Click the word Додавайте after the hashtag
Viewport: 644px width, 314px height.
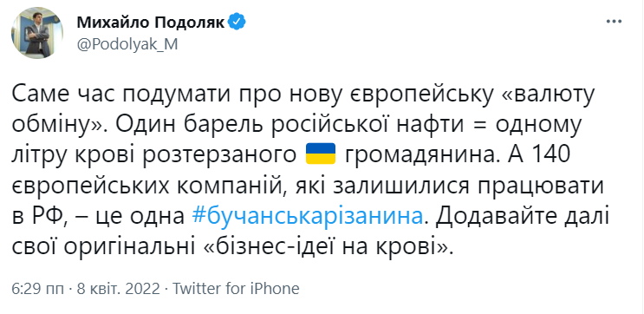tap(487, 217)
